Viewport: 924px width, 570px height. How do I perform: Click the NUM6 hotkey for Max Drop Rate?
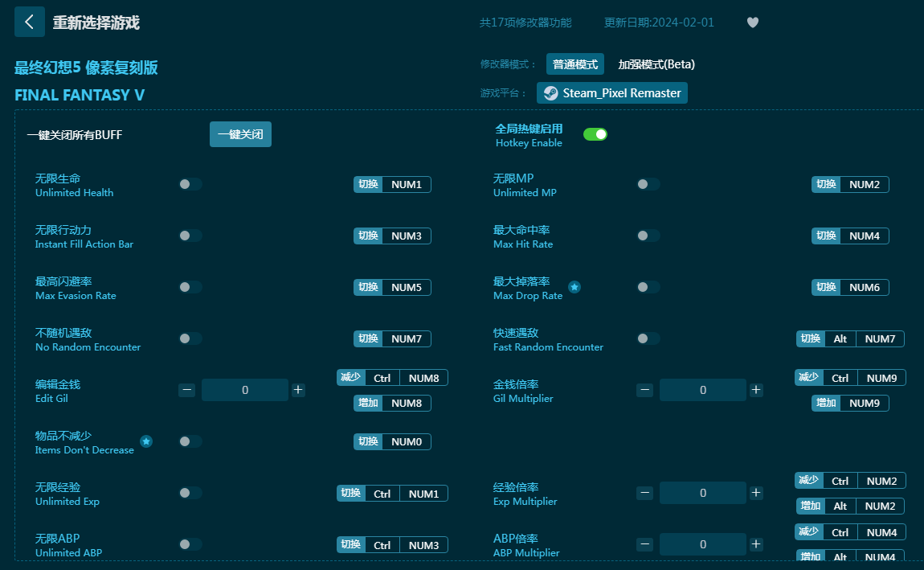coord(850,287)
